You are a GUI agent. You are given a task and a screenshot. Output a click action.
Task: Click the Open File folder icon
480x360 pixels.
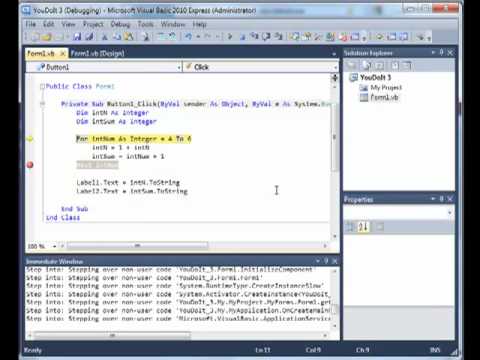[x=47, y=37]
